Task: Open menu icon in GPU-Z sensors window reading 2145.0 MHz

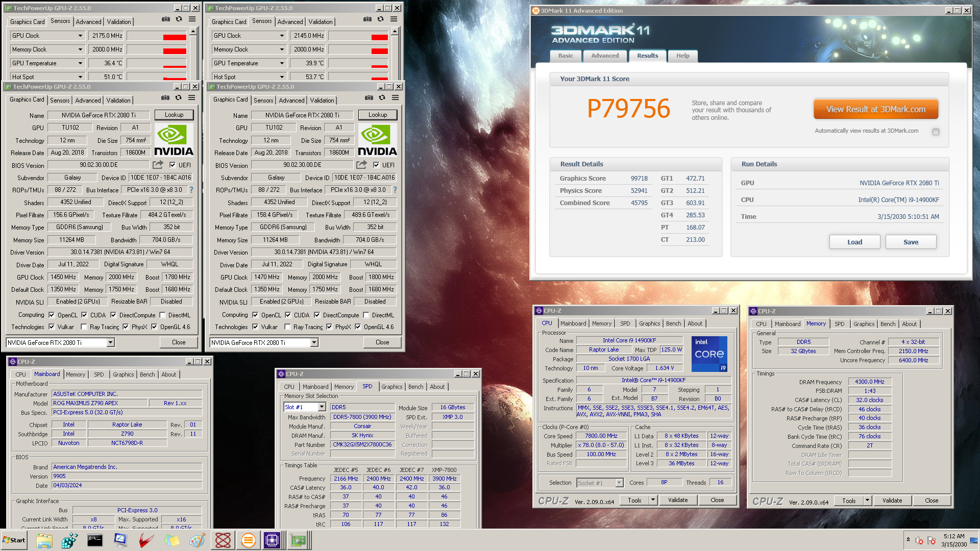Action: (394, 19)
